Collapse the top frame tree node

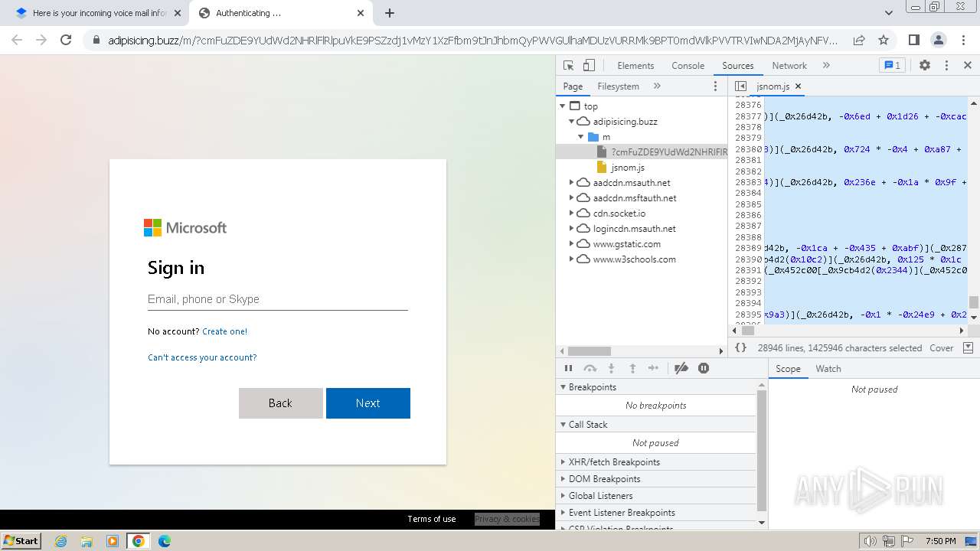click(x=563, y=106)
